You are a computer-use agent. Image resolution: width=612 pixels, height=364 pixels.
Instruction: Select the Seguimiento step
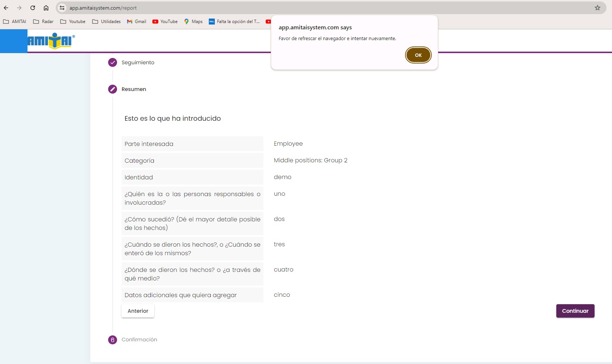[x=137, y=62]
